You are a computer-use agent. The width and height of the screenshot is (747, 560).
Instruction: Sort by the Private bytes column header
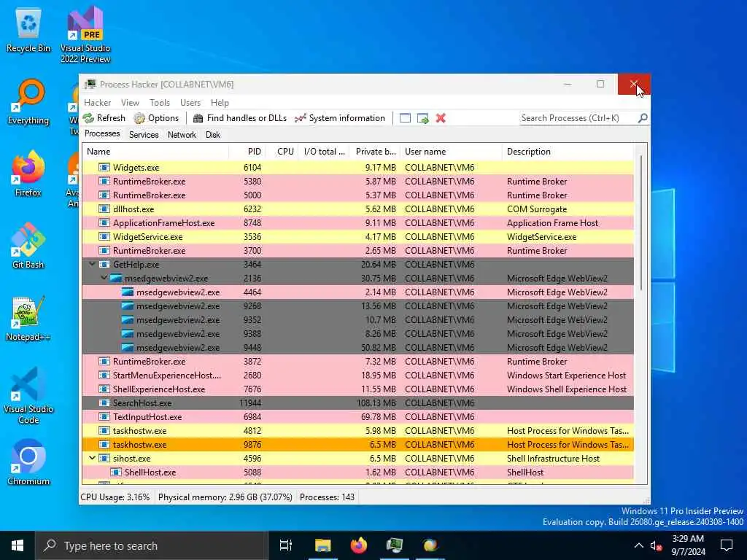(x=375, y=152)
